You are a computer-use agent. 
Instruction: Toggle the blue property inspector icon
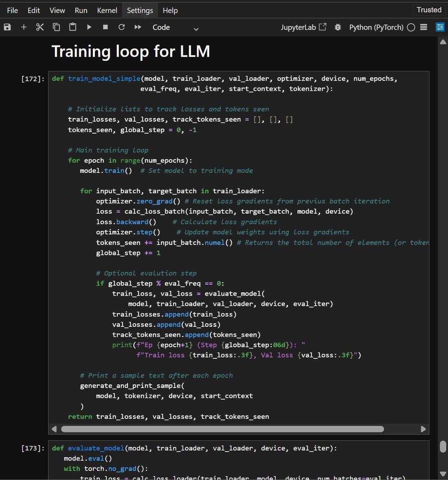coord(440,27)
